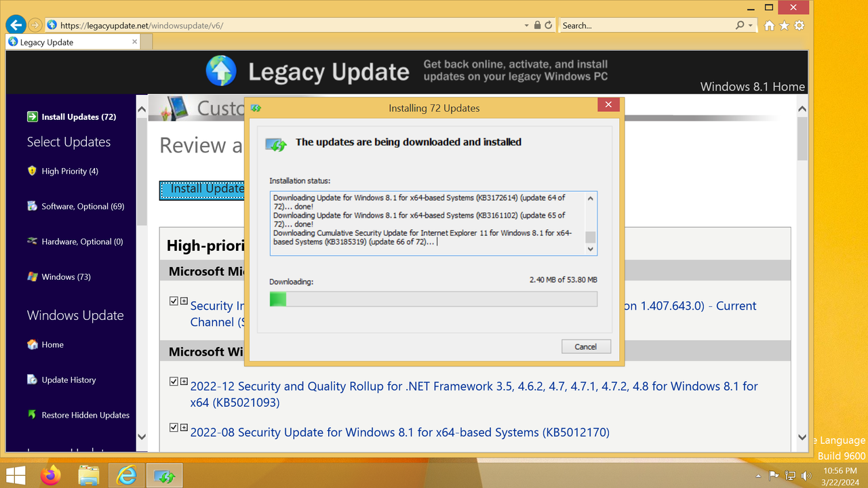The image size is (868, 488).
Task: Launch Firefox from the taskbar
Action: click(x=51, y=475)
